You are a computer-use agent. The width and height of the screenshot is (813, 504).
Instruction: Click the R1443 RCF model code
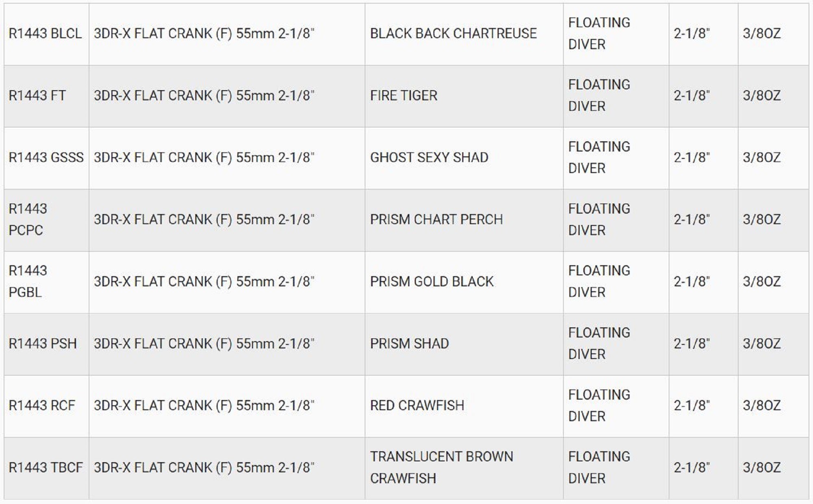click(42, 405)
